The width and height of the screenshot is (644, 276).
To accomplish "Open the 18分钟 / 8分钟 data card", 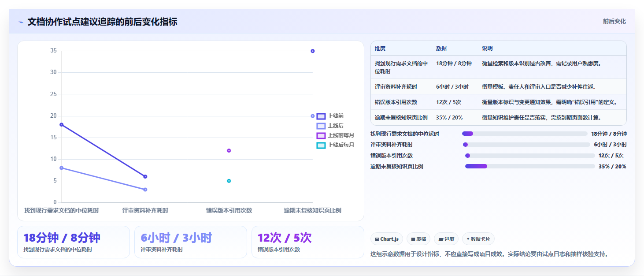I will click(74, 242).
